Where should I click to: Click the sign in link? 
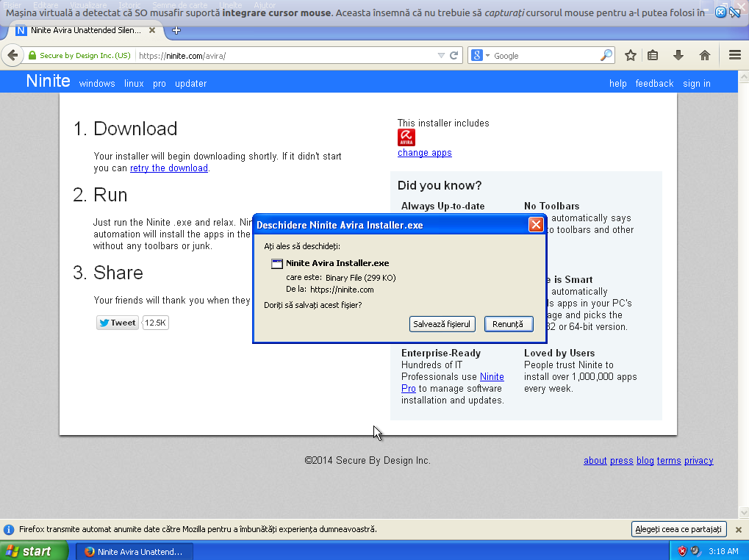click(697, 84)
